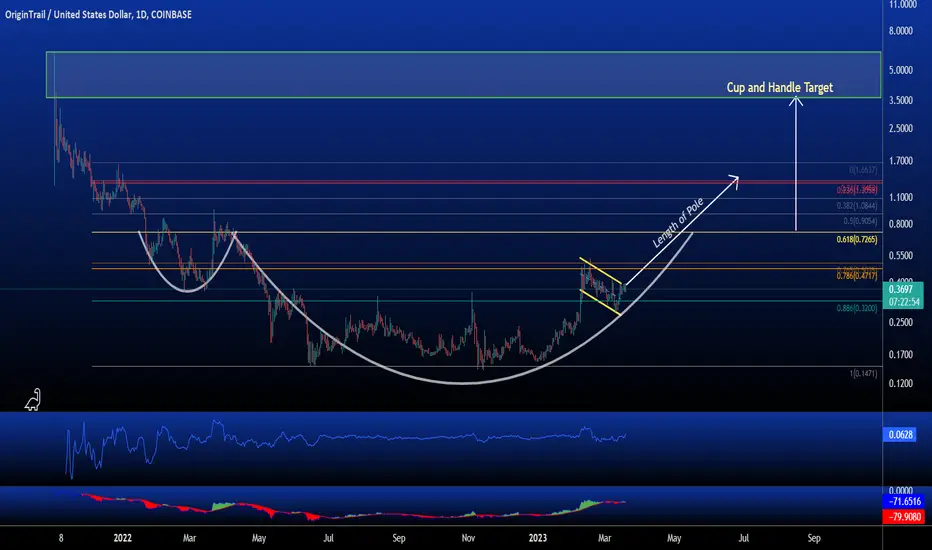Viewport: 932px width, 550px height.
Task: Click the 0.618(0.7265) Fibonacci level label
Action: [x=857, y=240]
